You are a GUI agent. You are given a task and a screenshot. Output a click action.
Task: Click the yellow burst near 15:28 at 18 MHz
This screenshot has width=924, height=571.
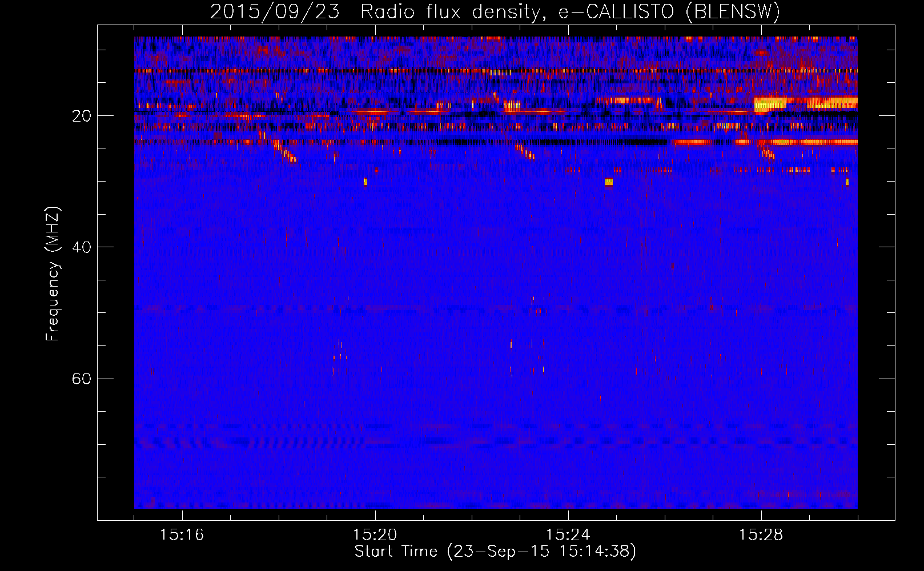click(770, 104)
